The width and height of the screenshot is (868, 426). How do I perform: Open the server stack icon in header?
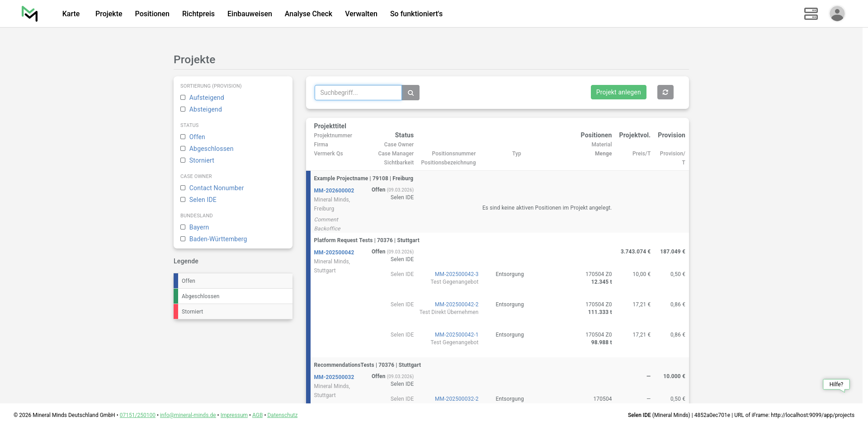pyautogui.click(x=811, y=14)
